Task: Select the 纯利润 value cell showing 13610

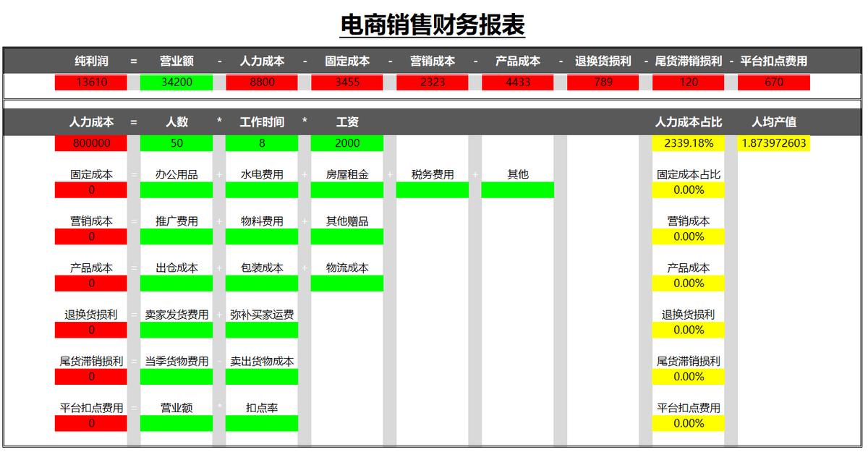Action: tap(90, 82)
